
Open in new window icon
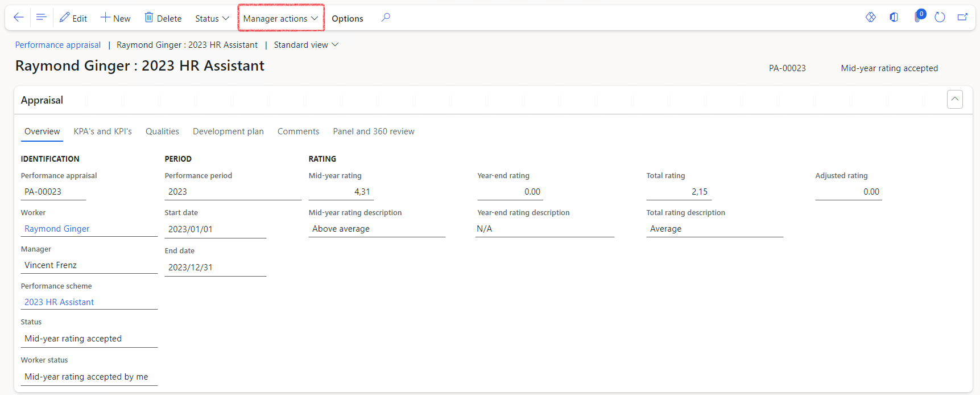pos(962,17)
